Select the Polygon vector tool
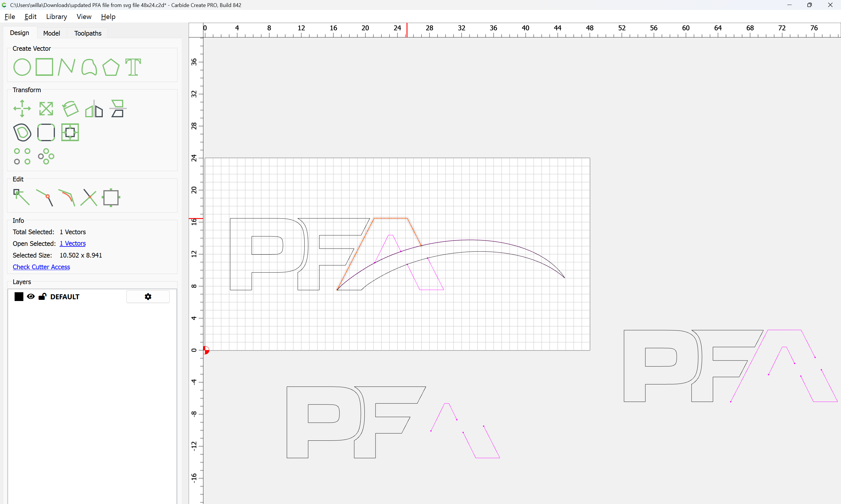The image size is (841, 504). tap(111, 67)
